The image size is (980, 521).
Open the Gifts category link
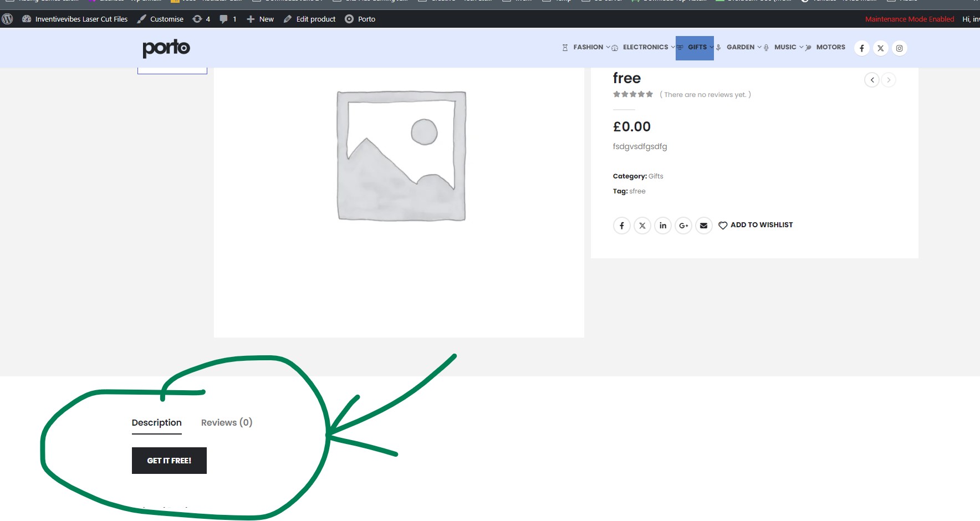(656, 176)
